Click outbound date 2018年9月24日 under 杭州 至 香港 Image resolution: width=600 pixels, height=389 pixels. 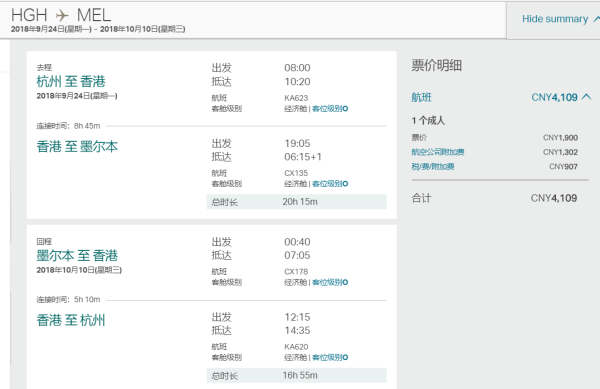point(77,96)
